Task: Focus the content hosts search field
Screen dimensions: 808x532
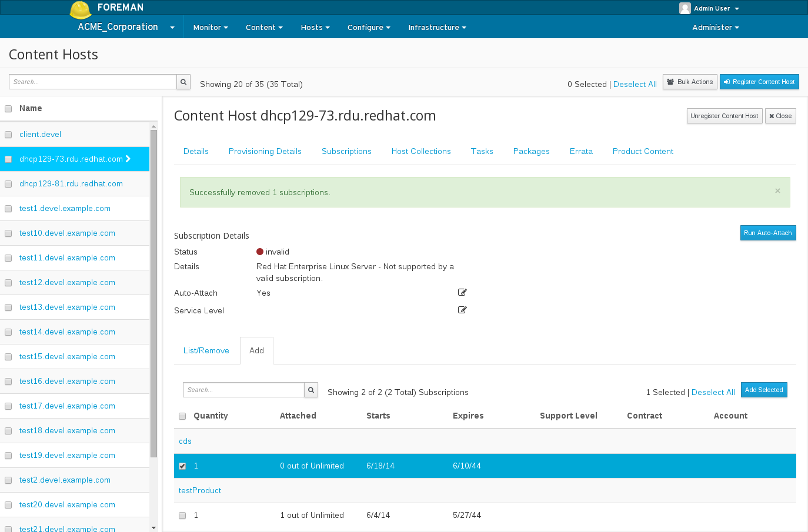Action: click(x=93, y=82)
